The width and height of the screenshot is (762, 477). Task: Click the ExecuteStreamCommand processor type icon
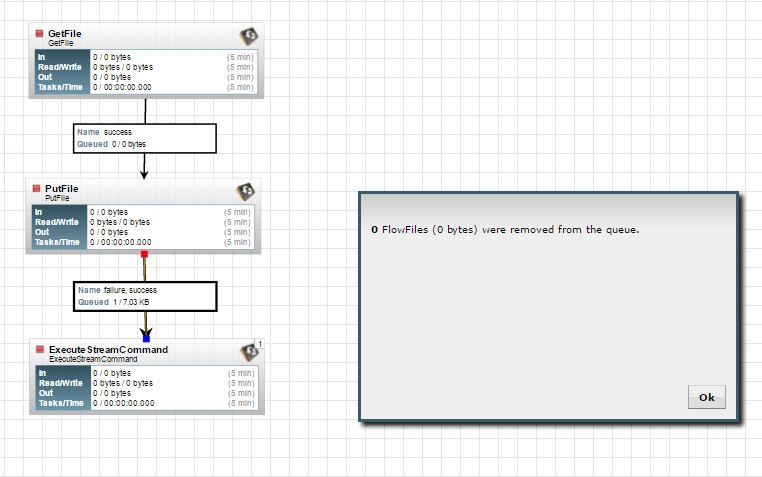249,352
